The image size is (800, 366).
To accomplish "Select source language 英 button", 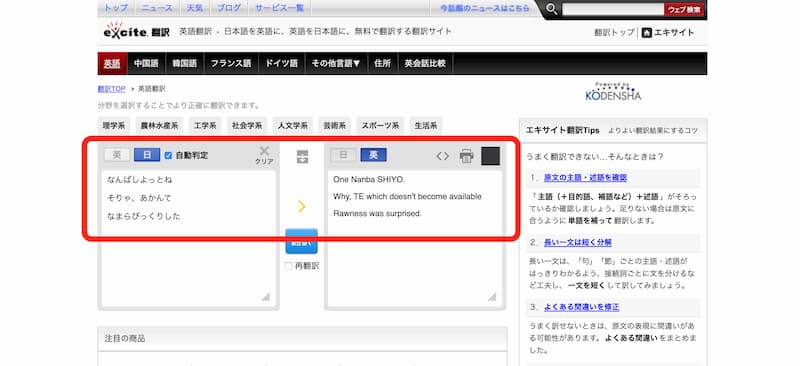I will point(117,155).
